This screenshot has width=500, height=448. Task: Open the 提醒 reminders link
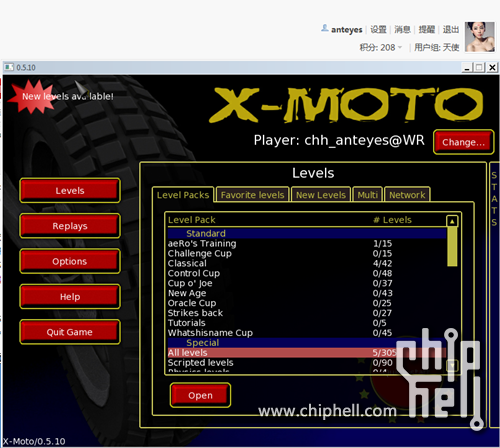pos(427,30)
